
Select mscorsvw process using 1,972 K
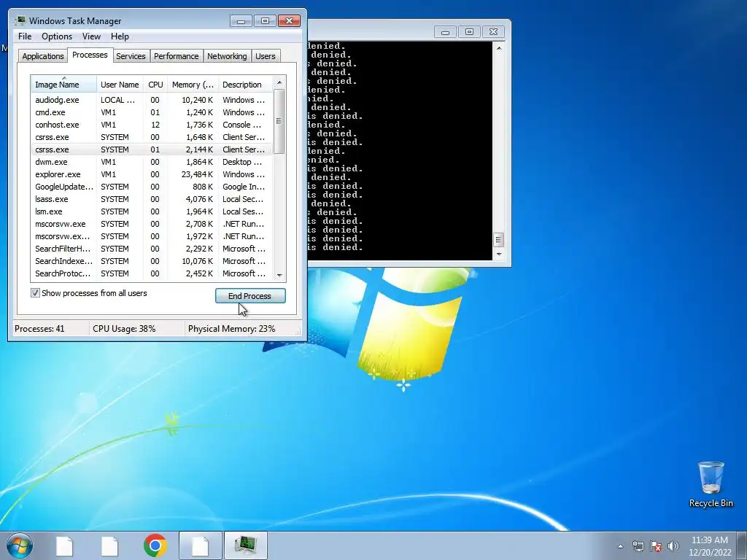coord(152,236)
